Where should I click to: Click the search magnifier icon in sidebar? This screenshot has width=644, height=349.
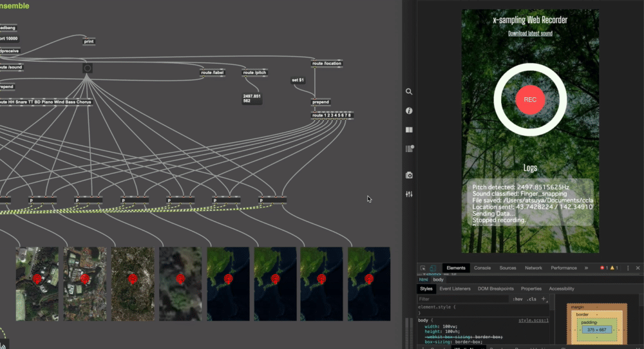click(x=409, y=92)
